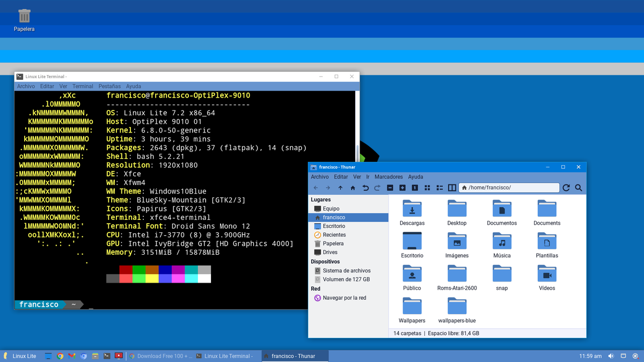This screenshot has width=644, height=362.
Task: Select the Público folder icon
Action: tap(412, 274)
